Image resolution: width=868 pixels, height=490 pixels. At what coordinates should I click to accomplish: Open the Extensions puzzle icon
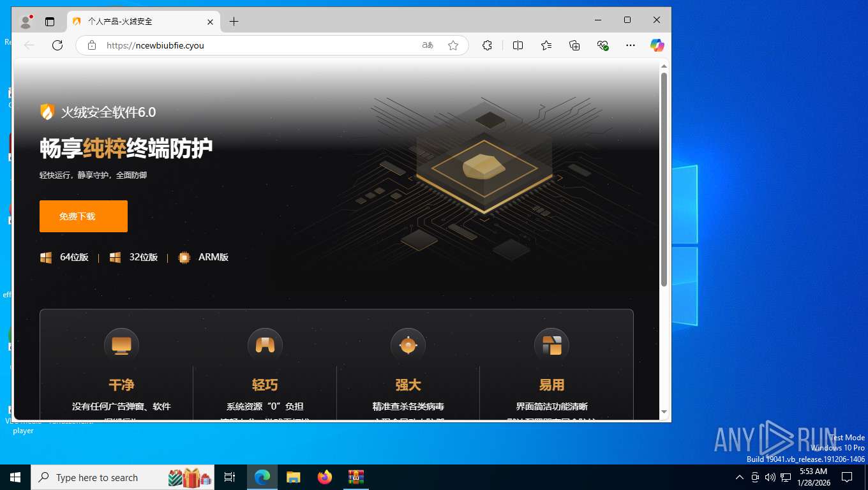coord(487,45)
